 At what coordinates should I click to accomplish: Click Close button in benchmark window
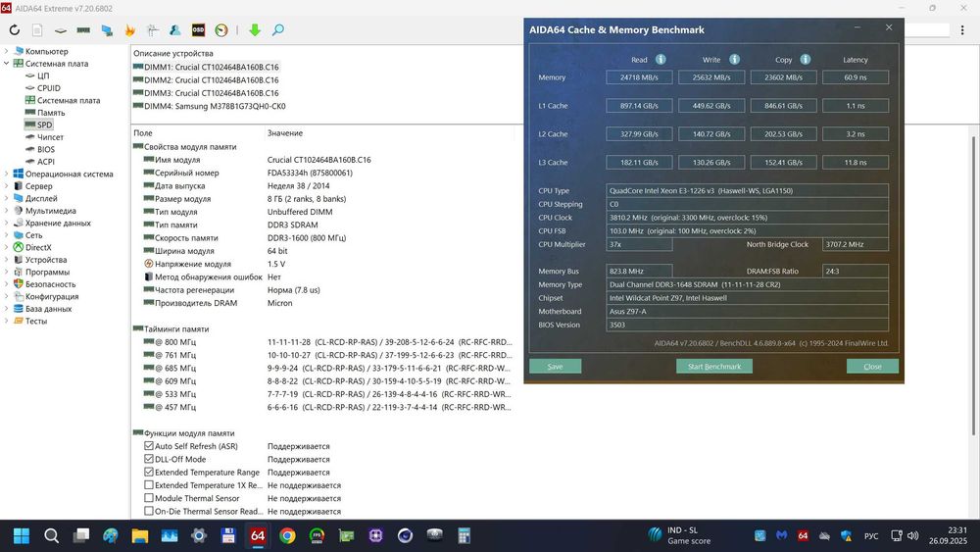[872, 367]
